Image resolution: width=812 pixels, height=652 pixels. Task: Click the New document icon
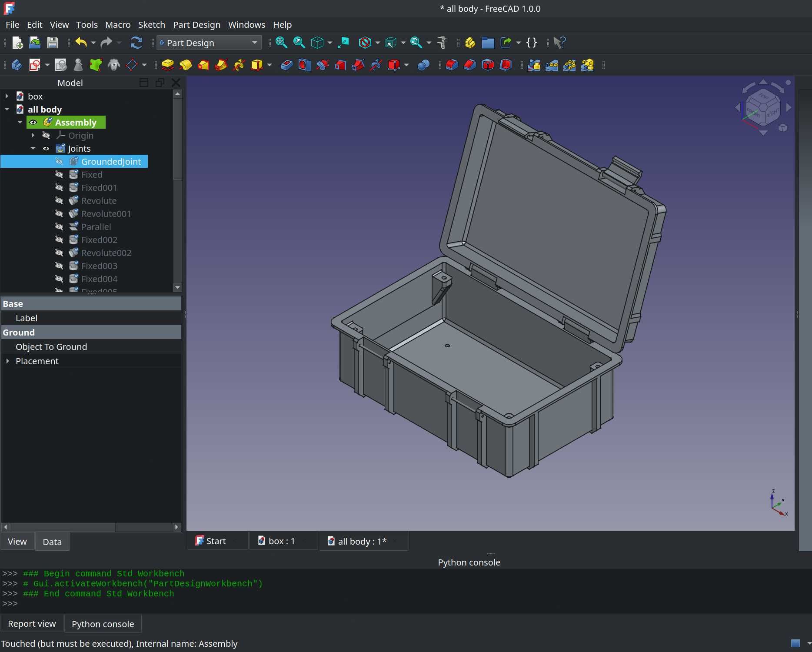(x=17, y=43)
